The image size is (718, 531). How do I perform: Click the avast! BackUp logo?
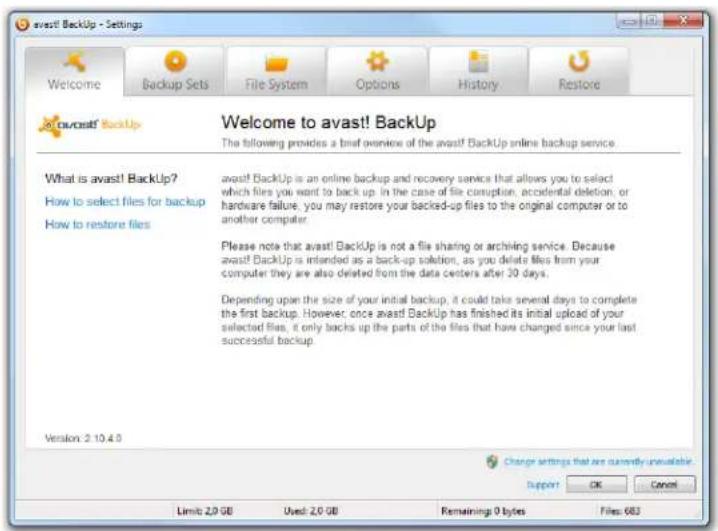(x=90, y=125)
